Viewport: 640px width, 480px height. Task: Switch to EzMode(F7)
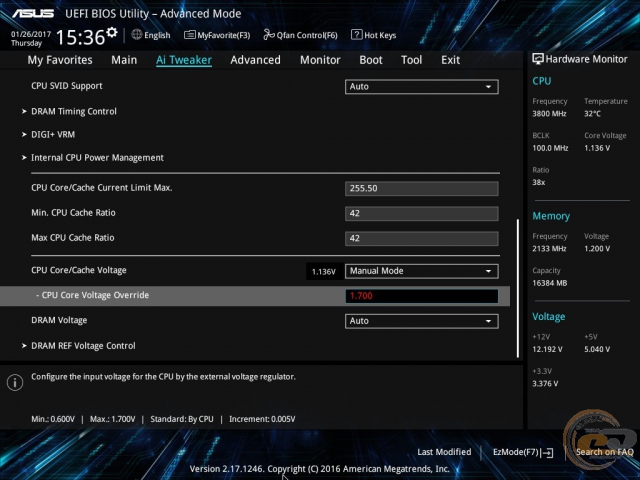point(516,452)
